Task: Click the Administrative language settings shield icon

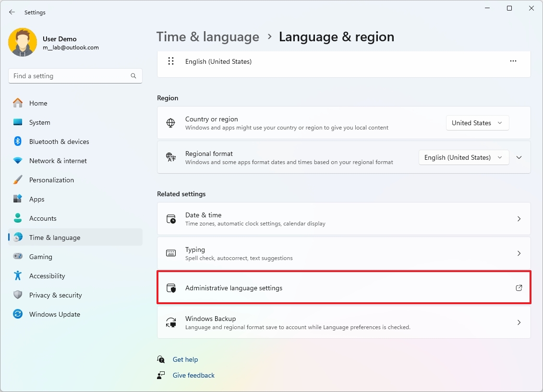Action: coord(171,288)
